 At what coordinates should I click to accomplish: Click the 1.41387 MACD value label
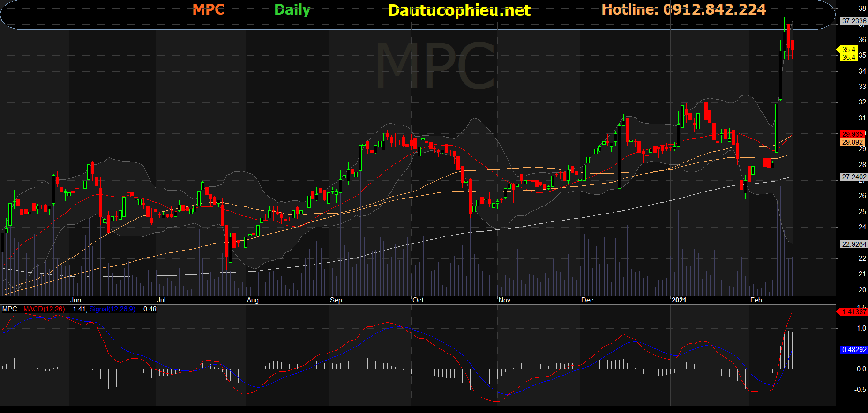pos(853,312)
